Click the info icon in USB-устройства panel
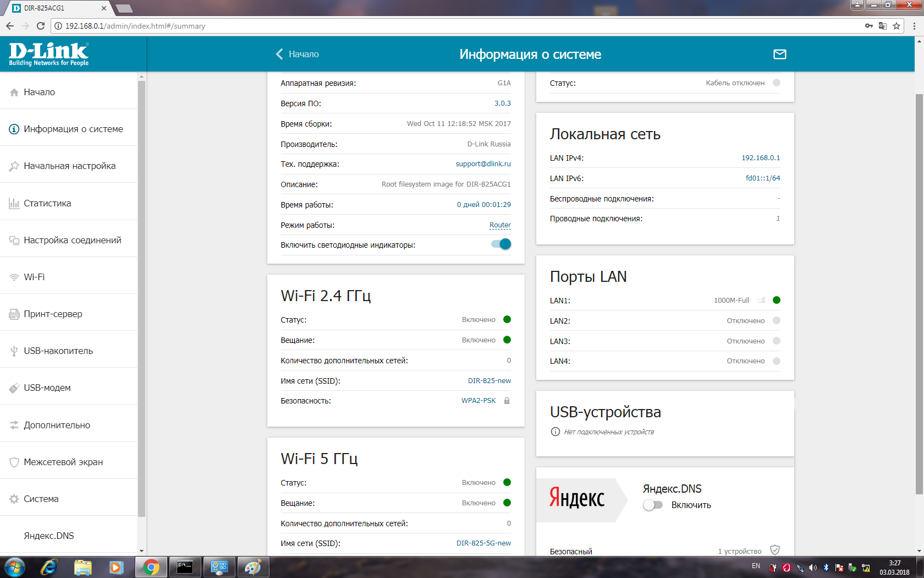 click(555, 432)
